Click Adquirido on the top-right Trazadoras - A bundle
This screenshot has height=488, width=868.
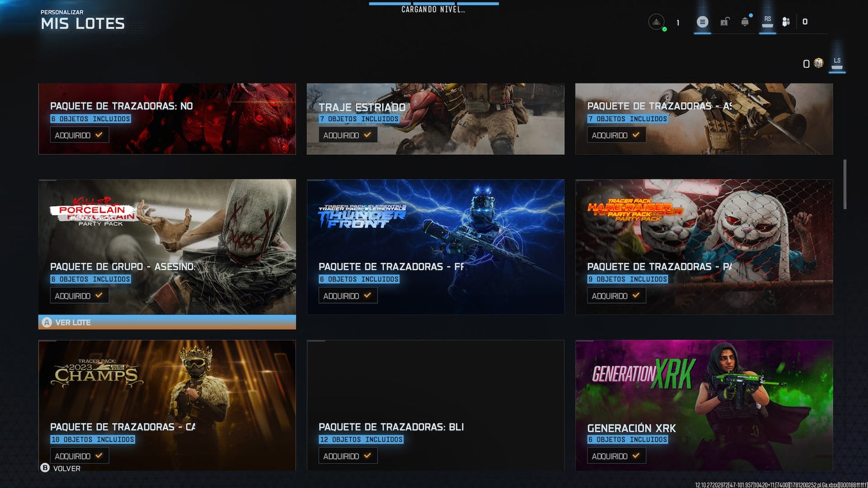pyautogui.click(x=616, y=135)
